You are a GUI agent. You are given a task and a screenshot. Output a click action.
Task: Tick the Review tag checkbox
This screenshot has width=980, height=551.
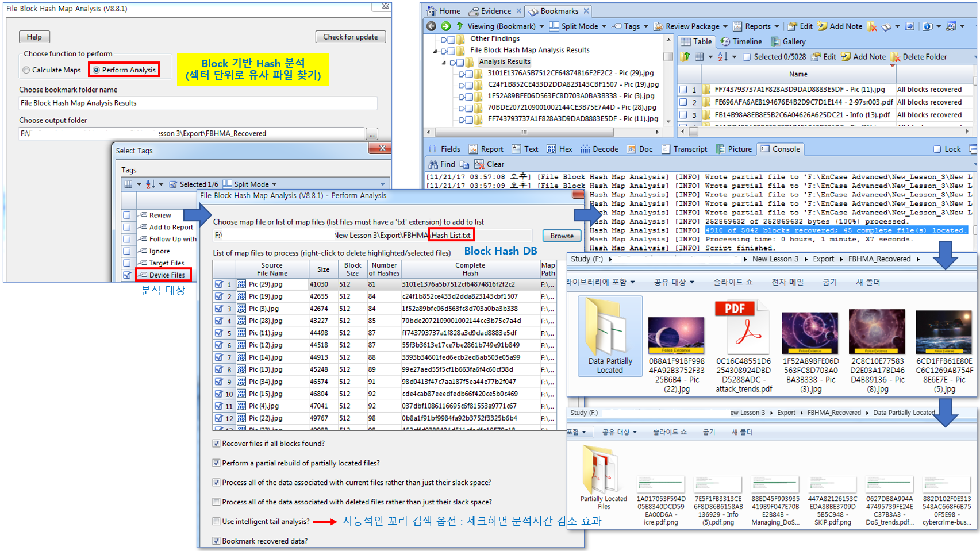tap(127, 215)
